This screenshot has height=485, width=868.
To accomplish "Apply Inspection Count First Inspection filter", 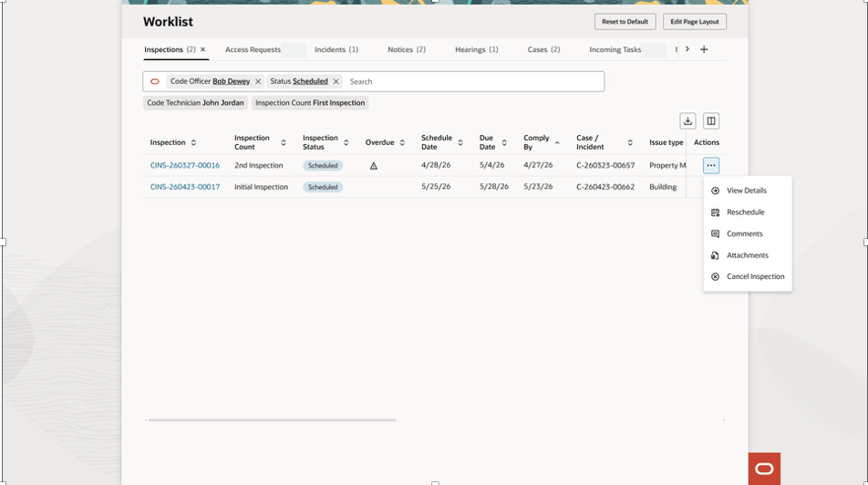I will pos(310,103).
